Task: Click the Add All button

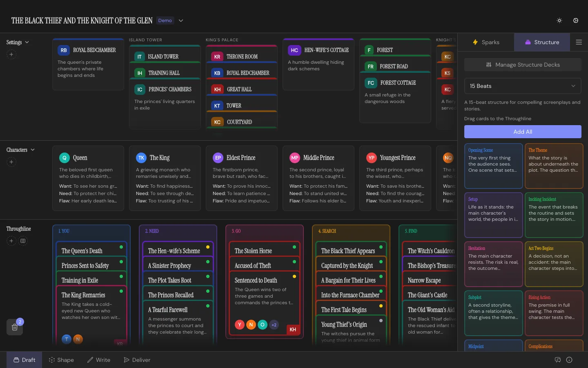Action: [x=523, y=132]
